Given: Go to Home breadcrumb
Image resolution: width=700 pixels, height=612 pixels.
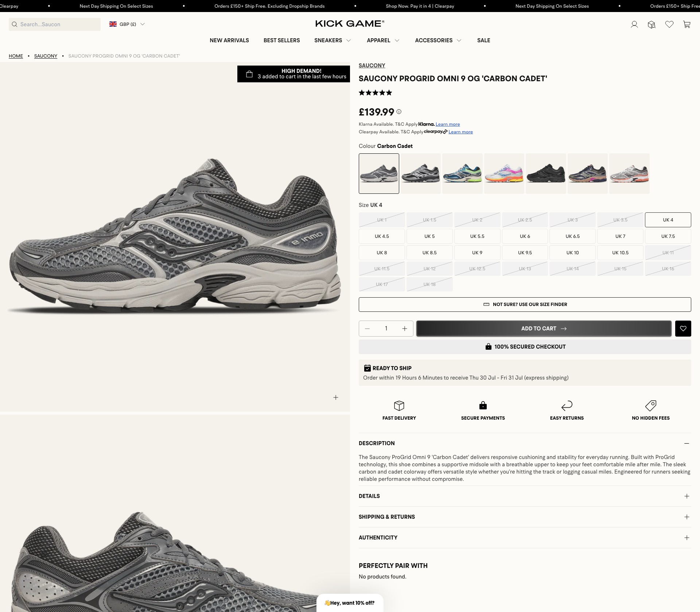Looking at the screenshot, I should [16, 56].
